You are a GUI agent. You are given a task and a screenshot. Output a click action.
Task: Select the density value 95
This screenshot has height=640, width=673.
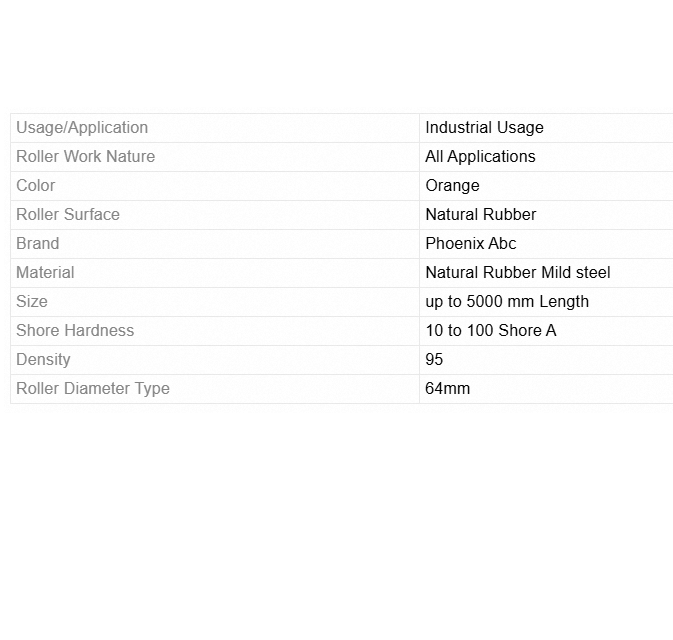pyautogui.click(x=434, y=360)
